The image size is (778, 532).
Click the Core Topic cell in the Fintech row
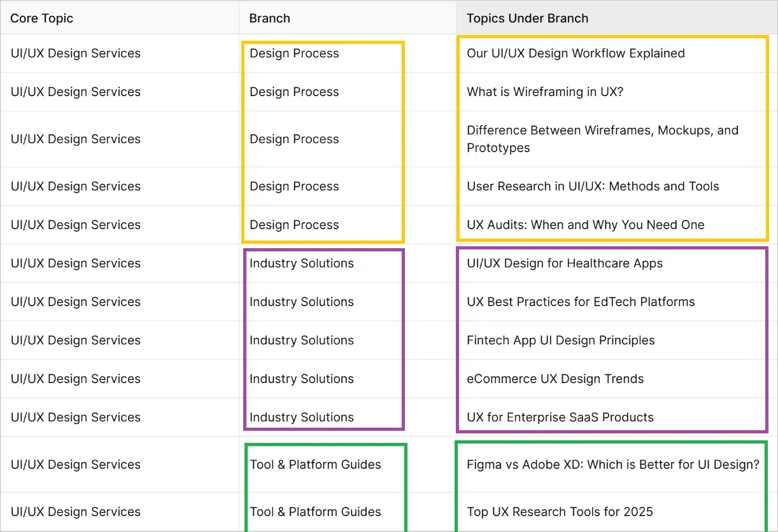[x=75, y=340]
